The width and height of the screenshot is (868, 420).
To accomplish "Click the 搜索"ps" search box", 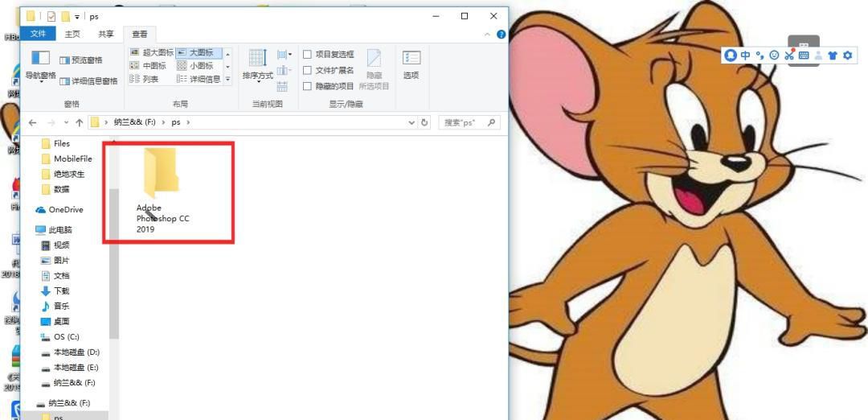I will click(x=469, y=122).
